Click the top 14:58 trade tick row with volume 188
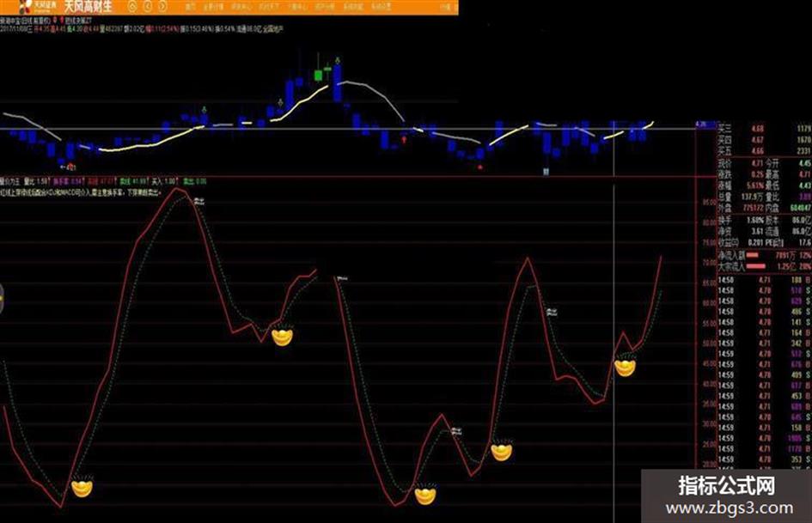Image resolution: width=812 pixels, height=523 pixels. tap(765, 280)
